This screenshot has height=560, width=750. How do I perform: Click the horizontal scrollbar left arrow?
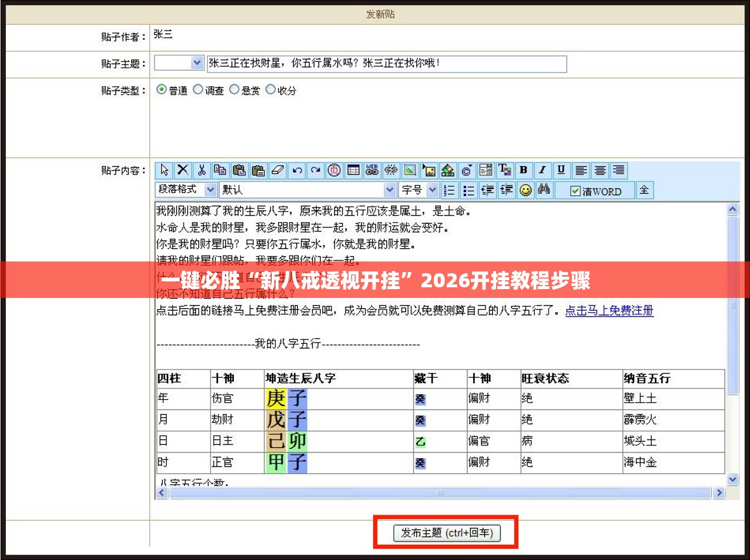tap(162, 493)
